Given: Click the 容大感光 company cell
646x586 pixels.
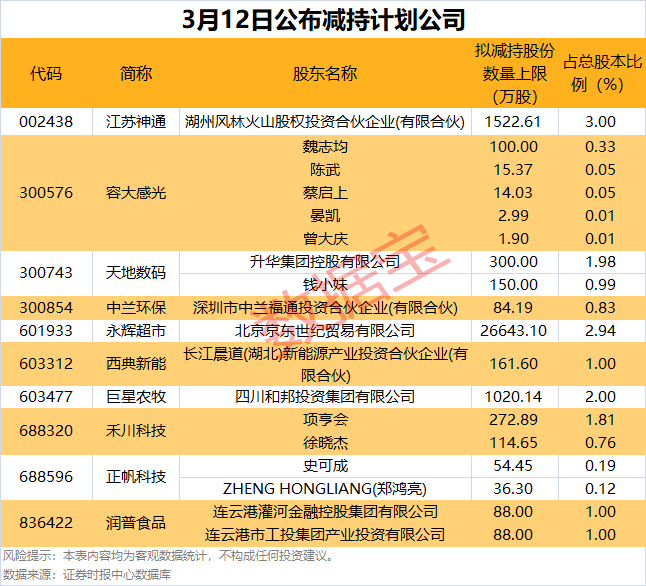Looking at the screenshot, I should tap(136, 191).
